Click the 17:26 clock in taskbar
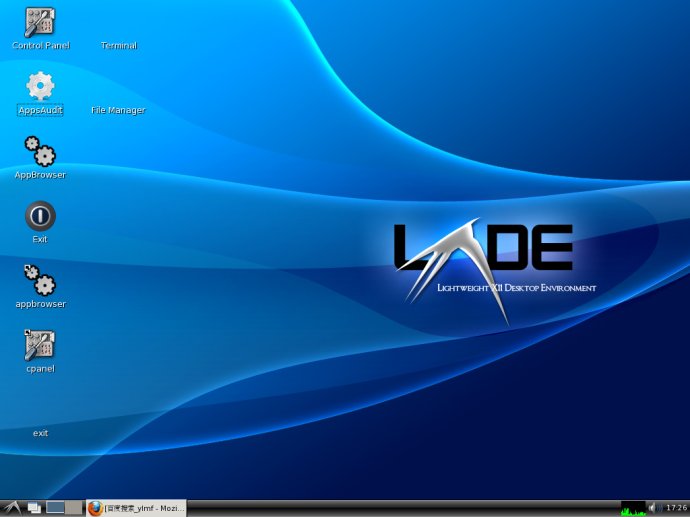This screenshot has height=517, width=690. pos(677,508)
